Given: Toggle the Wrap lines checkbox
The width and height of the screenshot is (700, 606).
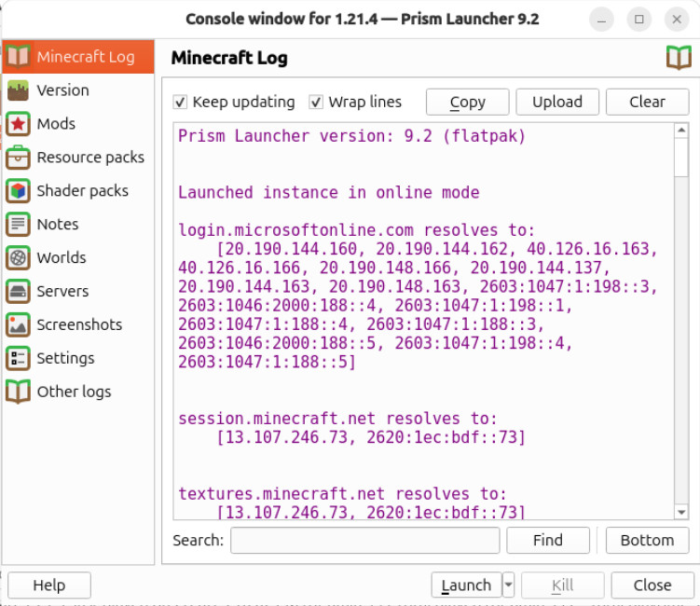Looking at the screenshot, I should (316, 103).
